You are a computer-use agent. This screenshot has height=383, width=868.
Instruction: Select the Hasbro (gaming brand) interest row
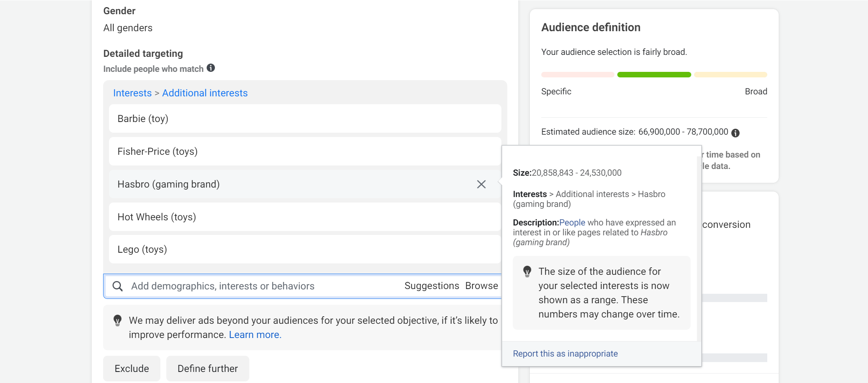pyautogui.click(x=305, y=184)
